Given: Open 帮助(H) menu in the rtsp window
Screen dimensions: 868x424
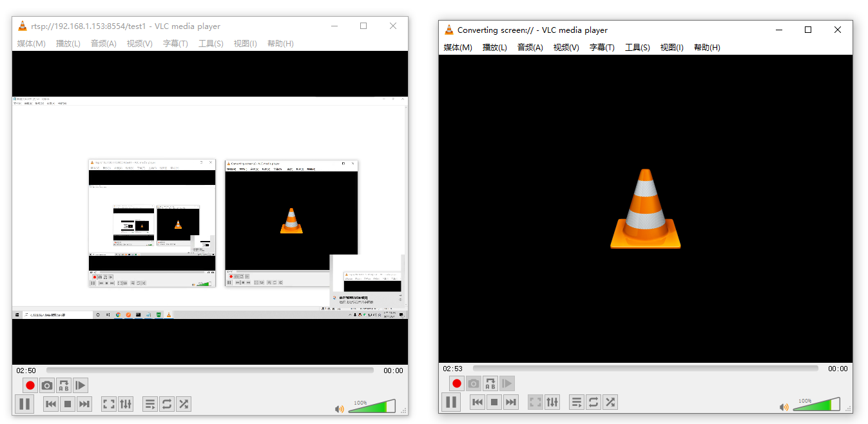Looking at the screenshot, I should (x=280, y=44).
